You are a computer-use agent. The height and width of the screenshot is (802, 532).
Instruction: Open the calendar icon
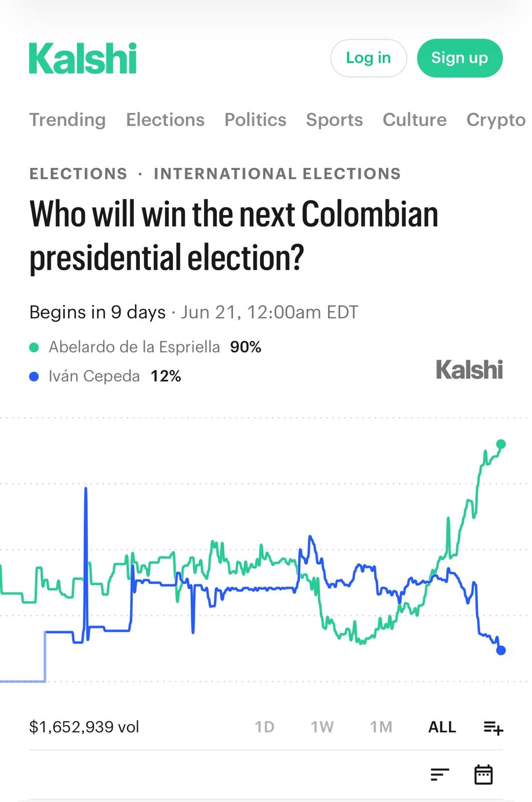point(483,774)
